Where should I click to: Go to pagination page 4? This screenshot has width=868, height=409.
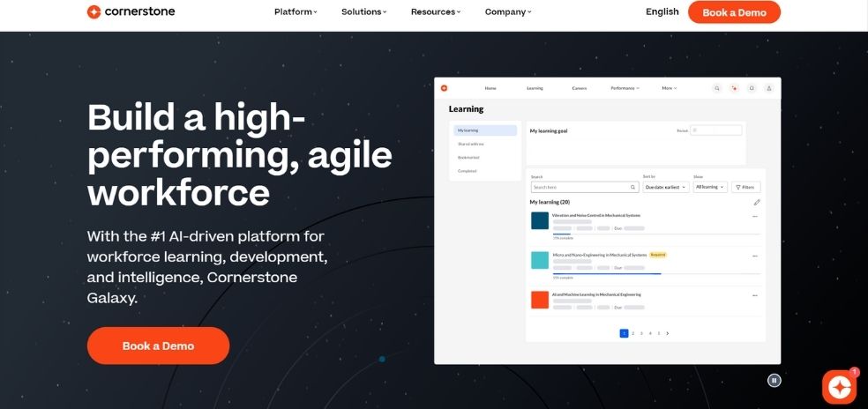(650, 333)
